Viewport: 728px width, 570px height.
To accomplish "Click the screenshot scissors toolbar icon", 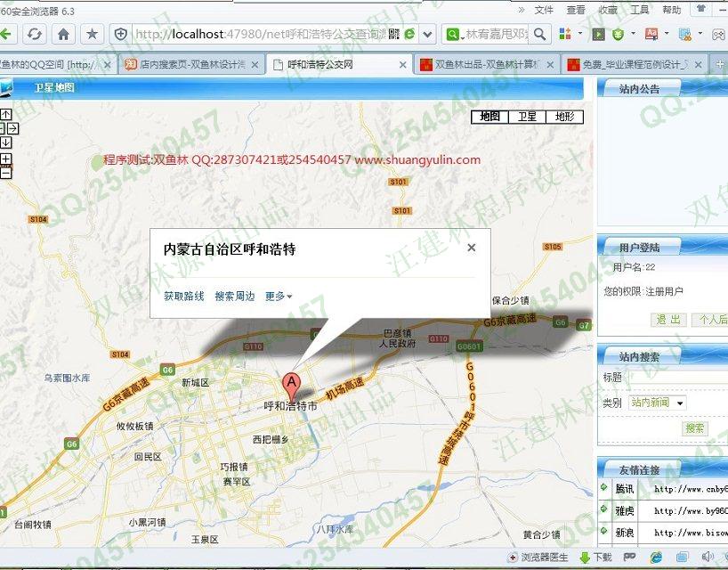I will 684,34.
